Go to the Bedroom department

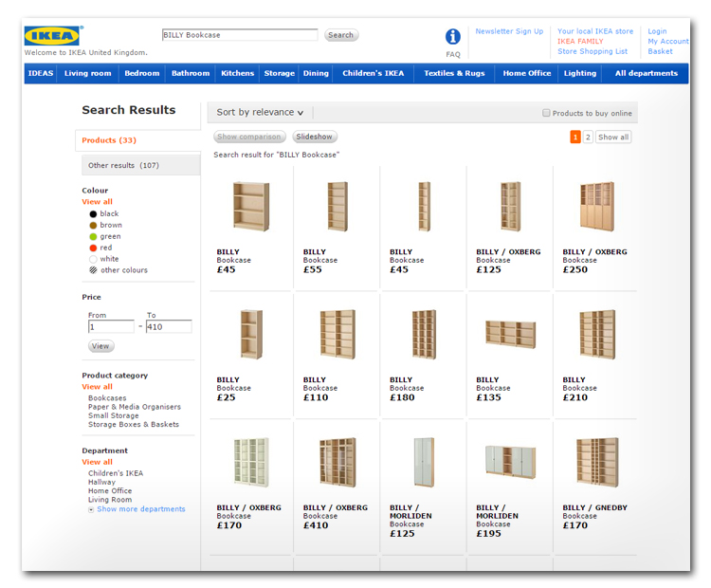pos(142,74)
